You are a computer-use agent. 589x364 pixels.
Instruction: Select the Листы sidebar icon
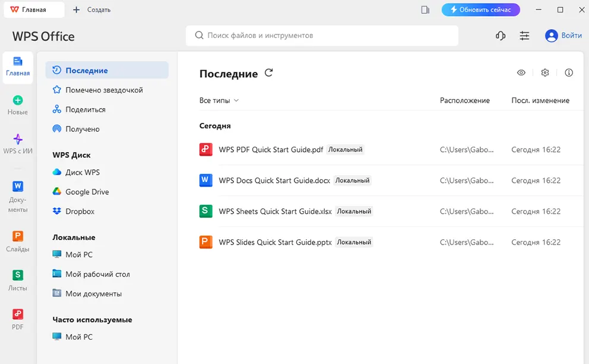click(x=18, y=280)
